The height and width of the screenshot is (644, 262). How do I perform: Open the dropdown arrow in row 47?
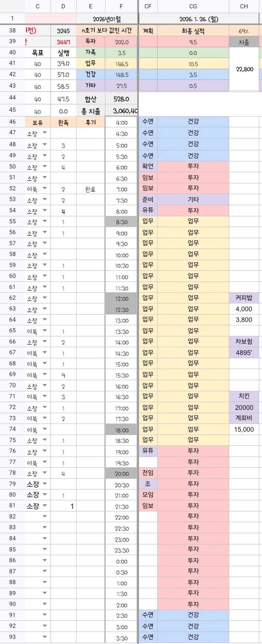click(45, 133)
